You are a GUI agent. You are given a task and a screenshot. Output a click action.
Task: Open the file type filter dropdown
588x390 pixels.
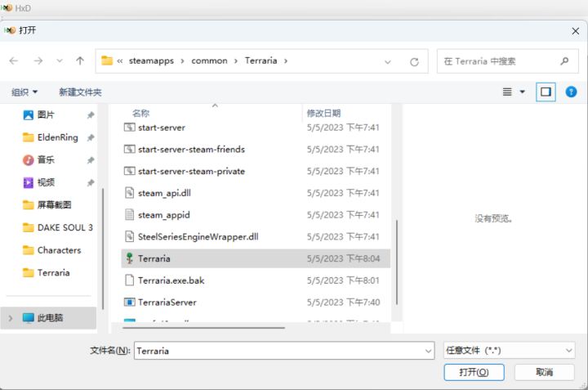point(509,351)
